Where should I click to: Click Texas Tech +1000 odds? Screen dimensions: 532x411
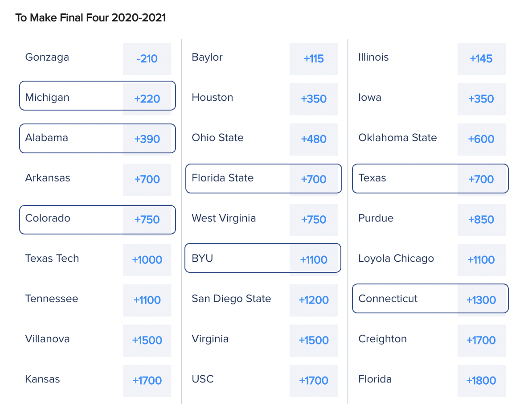(x=147, y=260)
